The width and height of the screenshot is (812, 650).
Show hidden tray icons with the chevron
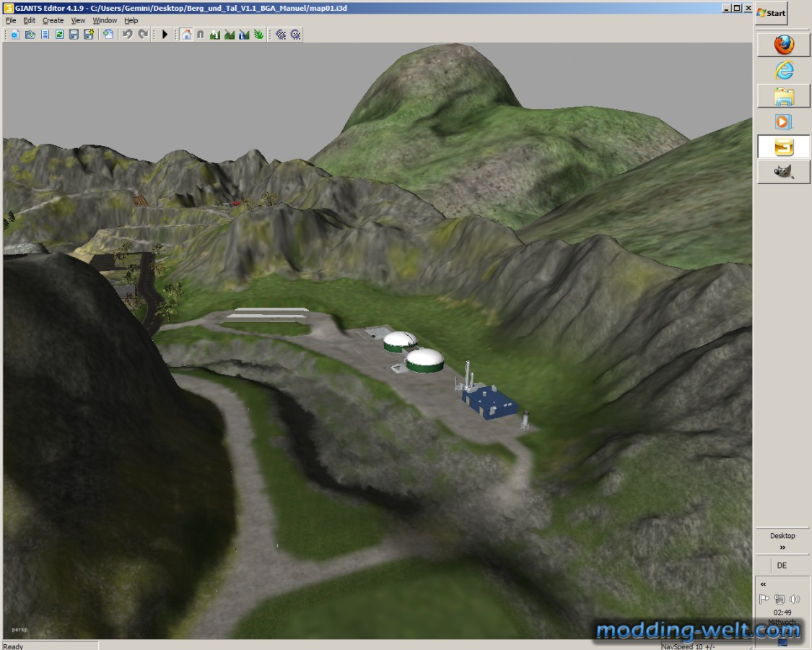coord(764,584)
